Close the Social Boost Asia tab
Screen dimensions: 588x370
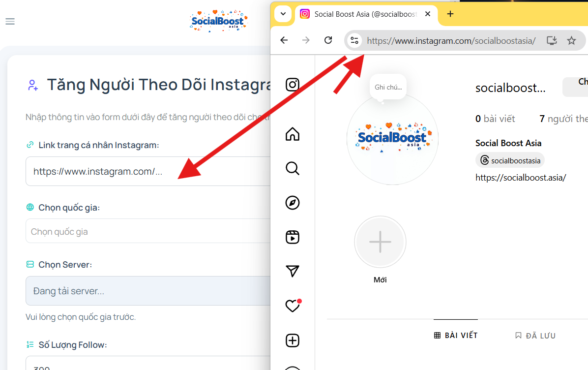coord(428,14)
